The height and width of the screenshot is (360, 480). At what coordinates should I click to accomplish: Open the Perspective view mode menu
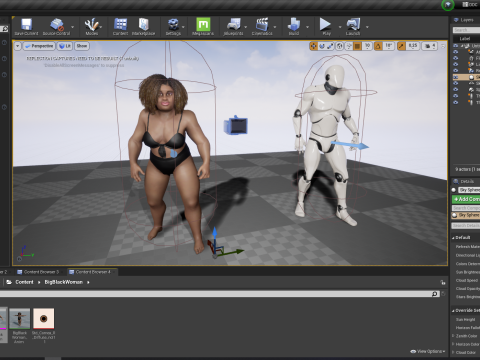click(39, 46)
